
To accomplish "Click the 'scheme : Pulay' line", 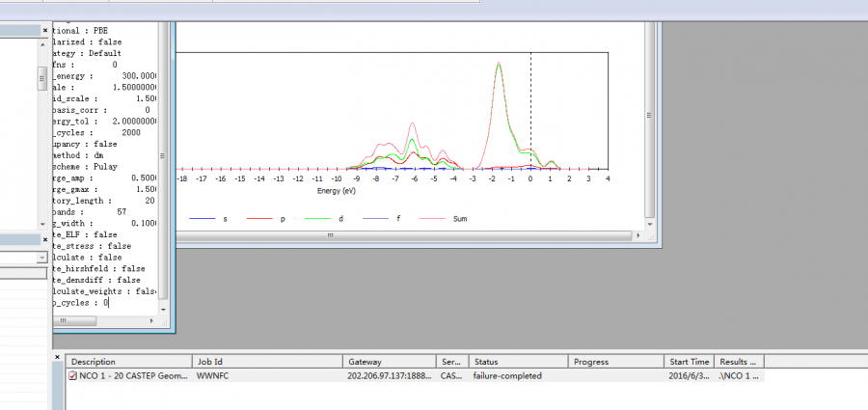I will tap(85, 167).
